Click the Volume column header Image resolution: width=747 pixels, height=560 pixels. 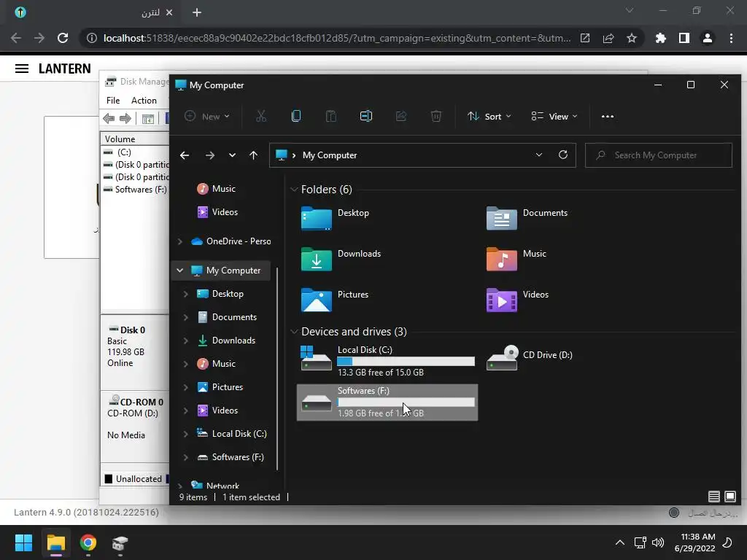click(135, 139)
